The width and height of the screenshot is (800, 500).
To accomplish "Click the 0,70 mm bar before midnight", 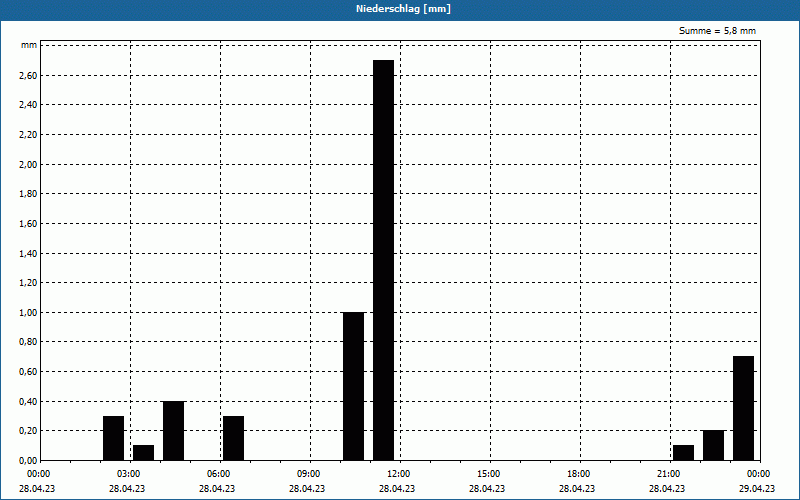I will pyautogui.click(x=743, y=408).
